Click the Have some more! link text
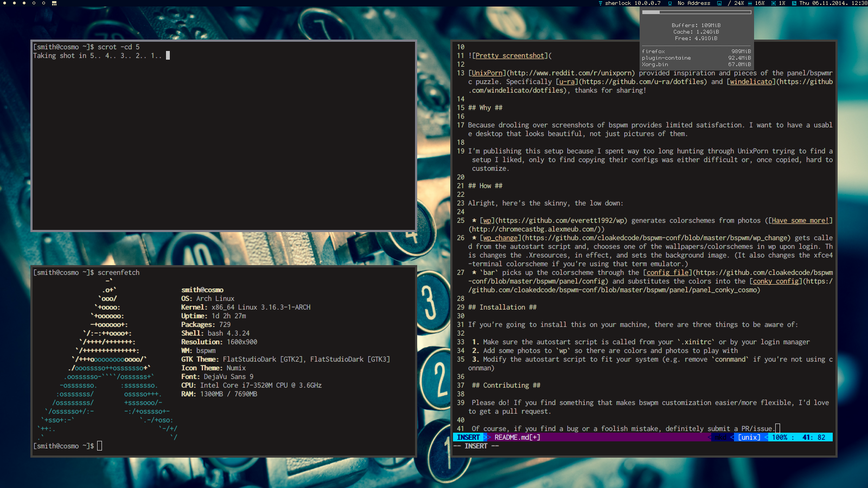This screenshot has height=488, width=868. click(800, 221)
